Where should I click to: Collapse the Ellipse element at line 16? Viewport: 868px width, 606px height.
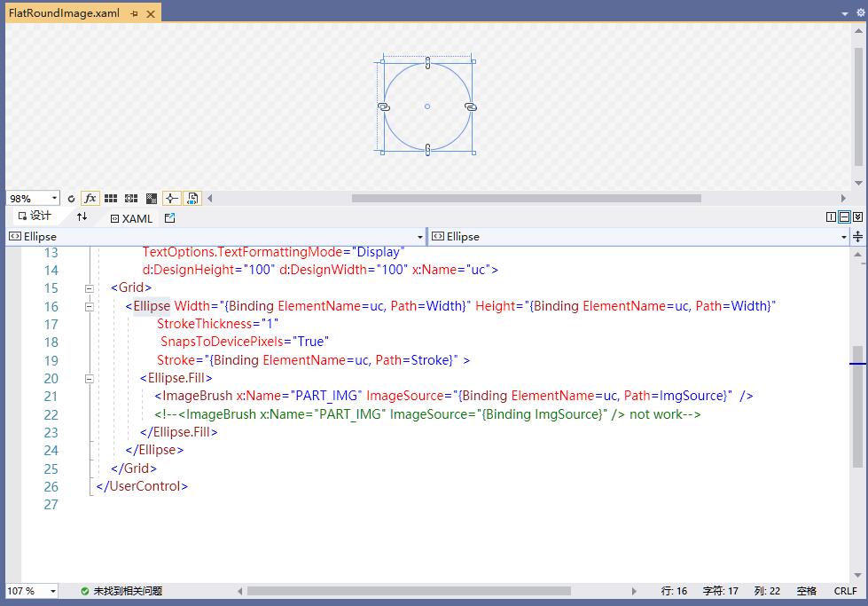pyautogui.click(x=90, y=306)
